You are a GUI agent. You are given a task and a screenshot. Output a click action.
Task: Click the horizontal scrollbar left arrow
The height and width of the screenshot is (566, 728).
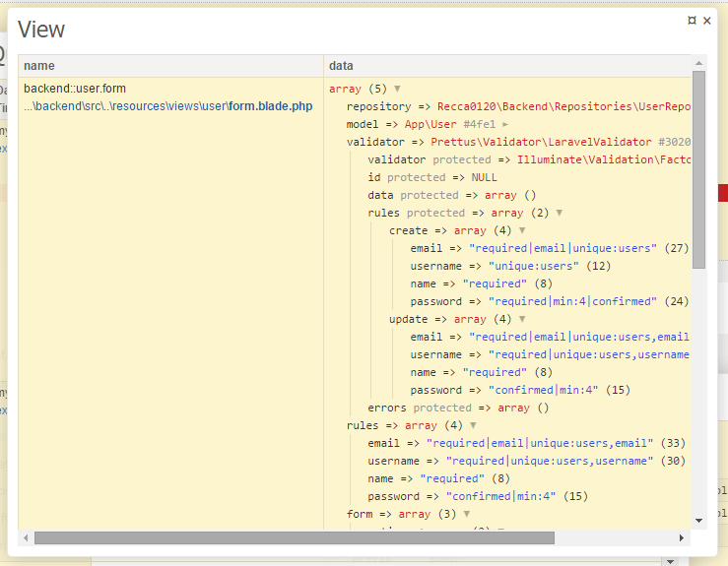(x=26, y=538)
